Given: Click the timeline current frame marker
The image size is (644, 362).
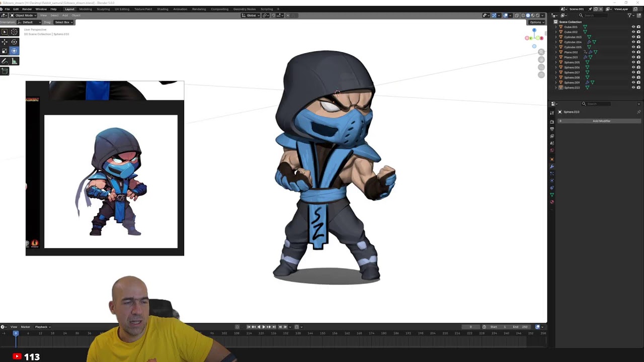Looking at the screenshot, I should click(x=16, y=333).
